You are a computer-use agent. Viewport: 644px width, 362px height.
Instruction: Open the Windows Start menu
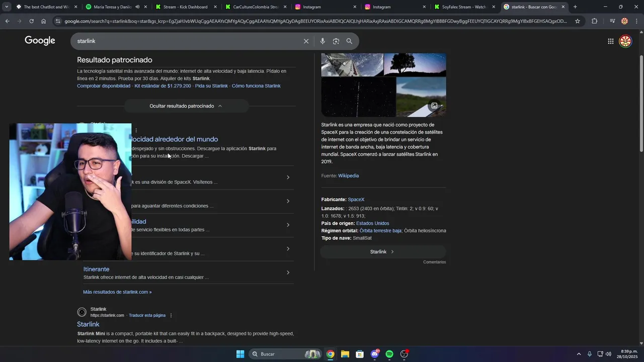point(240,354)
